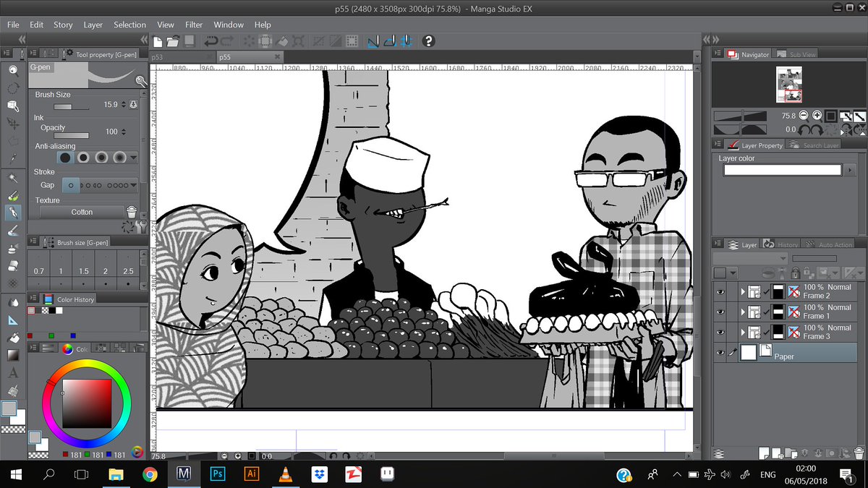Click the Navigator zoom out minus icon
The height and width of the screenshot is (488, 868).
[804, 116]
